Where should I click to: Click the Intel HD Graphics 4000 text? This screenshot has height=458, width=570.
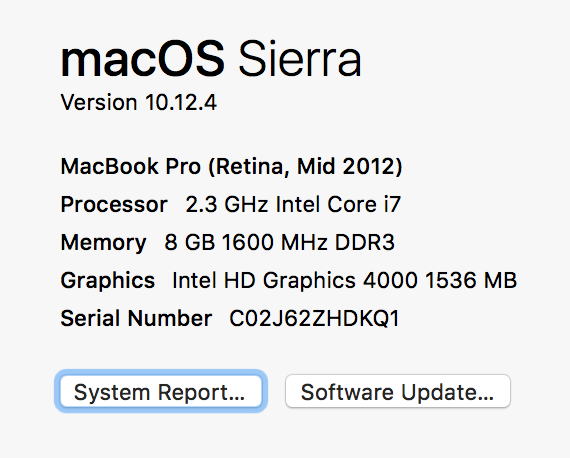click(x=295, y=281)
